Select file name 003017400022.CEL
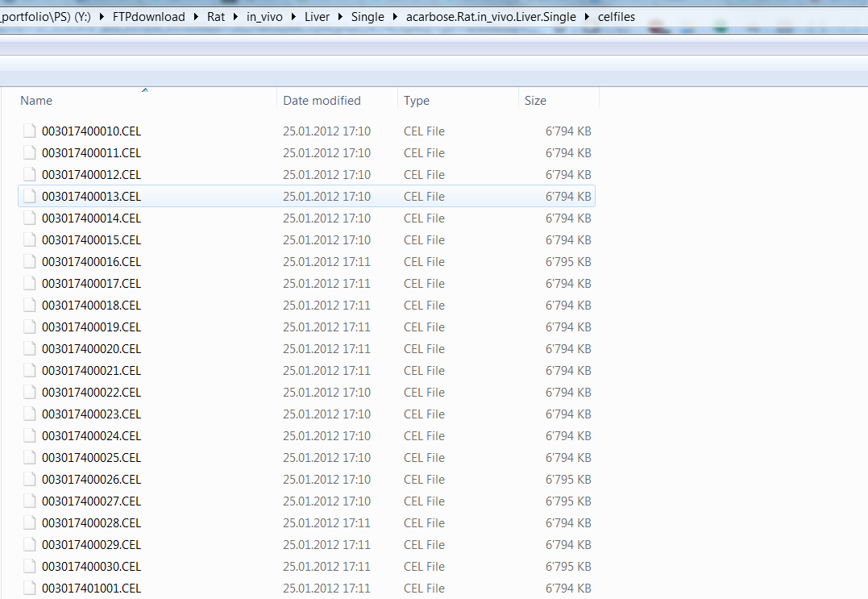 (91, 393)
